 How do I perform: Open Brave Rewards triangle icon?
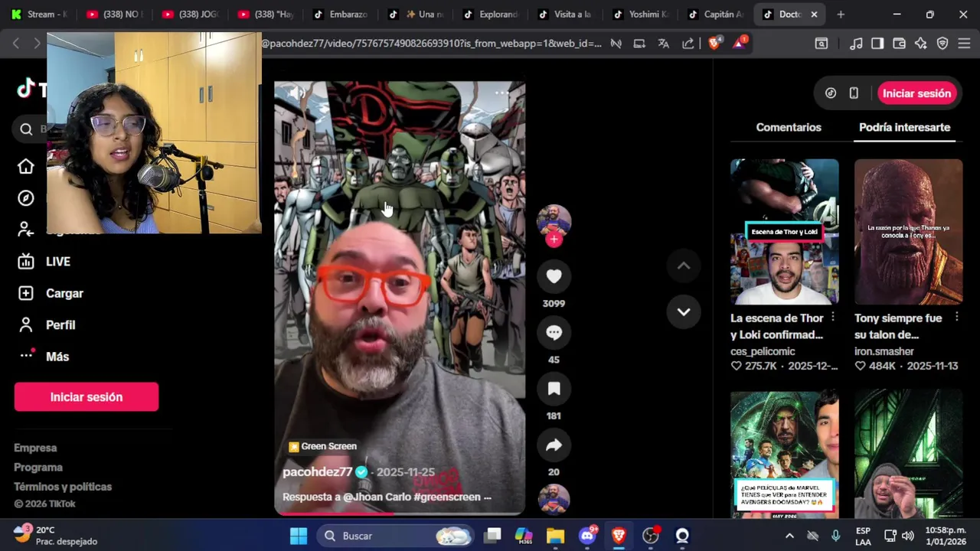tap(739, 44)
